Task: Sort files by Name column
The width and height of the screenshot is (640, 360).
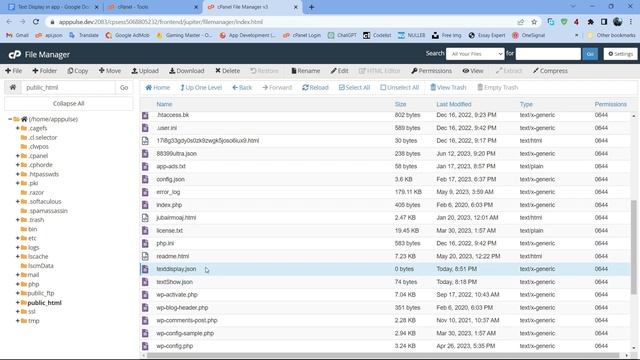Action: [164, 104]
